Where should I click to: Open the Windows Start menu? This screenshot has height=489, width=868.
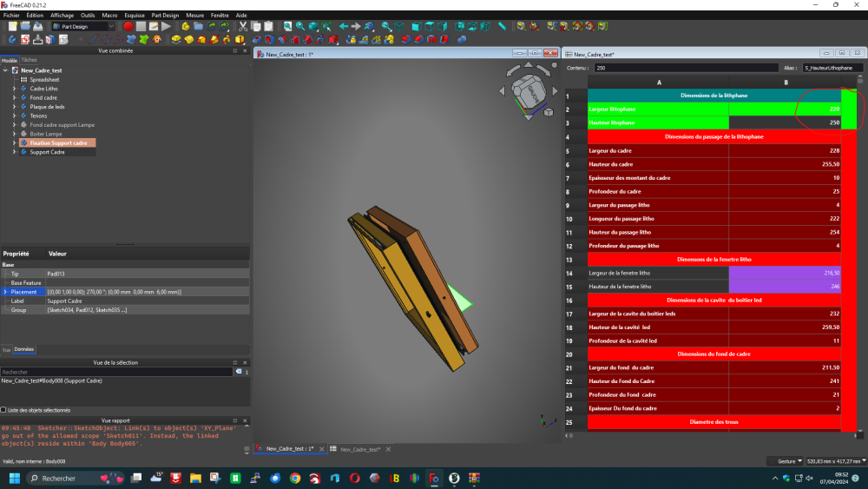click(15, 478)
